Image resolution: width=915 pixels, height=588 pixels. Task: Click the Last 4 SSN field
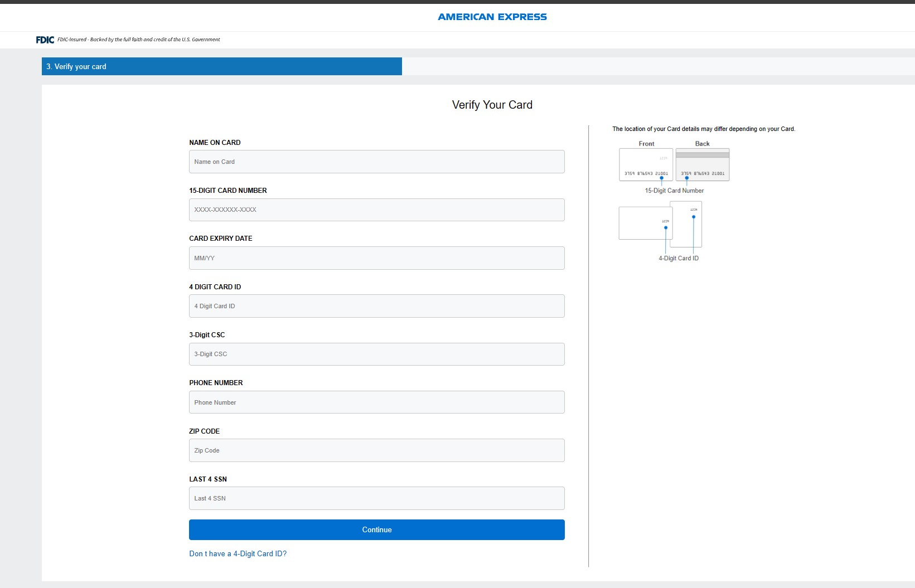pos(376,498)
